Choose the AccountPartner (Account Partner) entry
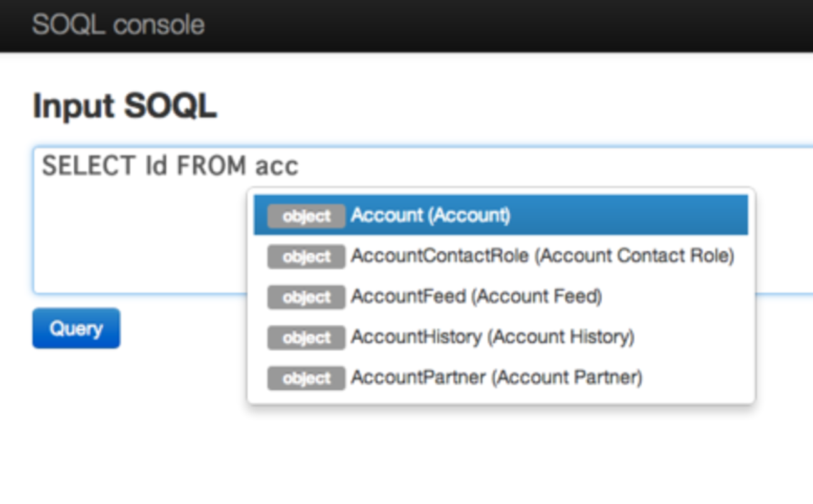The image size is (813, 504). coord(496,378)
